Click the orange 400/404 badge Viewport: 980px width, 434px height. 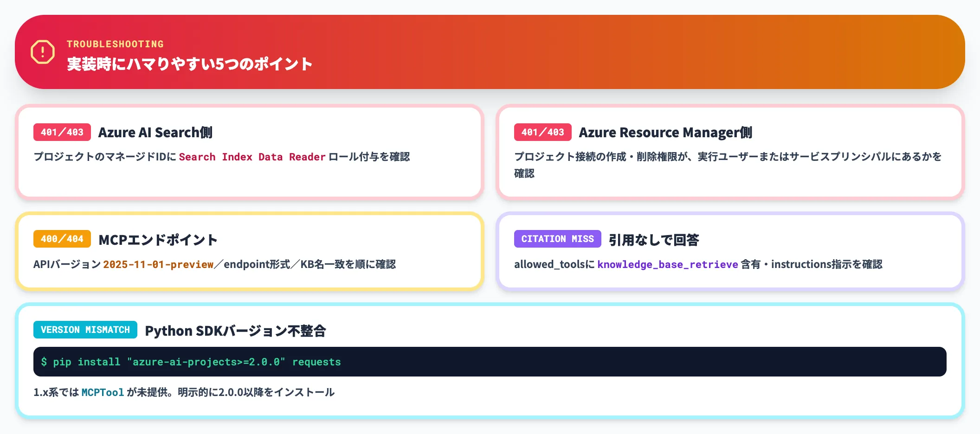coord(62,239)
